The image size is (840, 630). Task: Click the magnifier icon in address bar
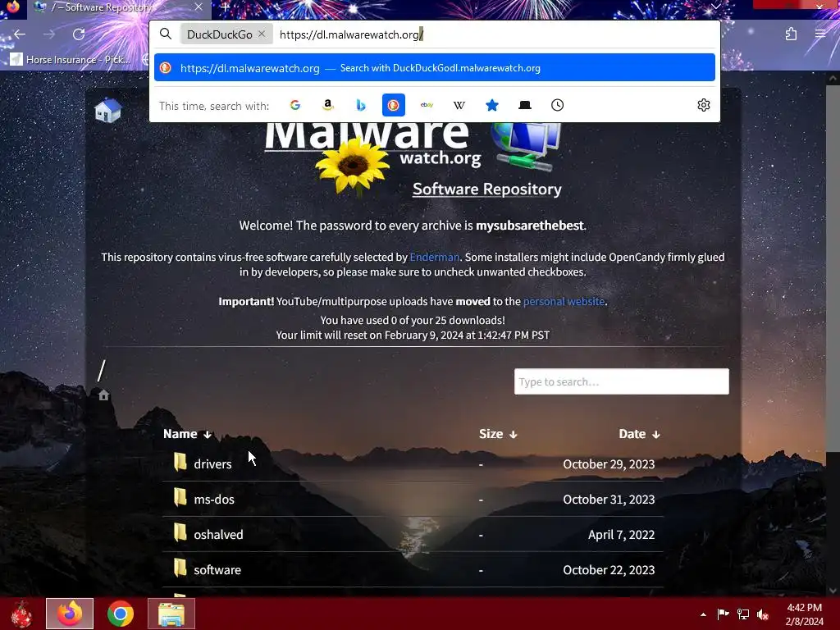pyautogui.click(x=166, y=34)
